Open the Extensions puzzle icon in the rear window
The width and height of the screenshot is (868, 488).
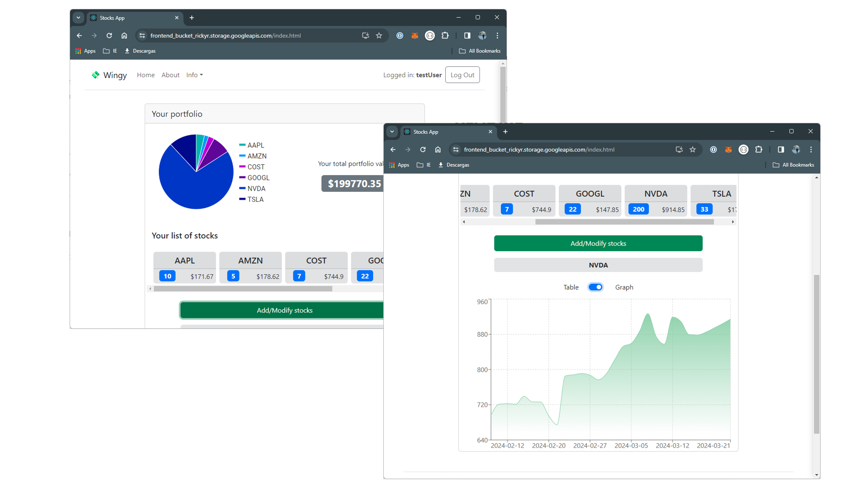tap(445, 35)
